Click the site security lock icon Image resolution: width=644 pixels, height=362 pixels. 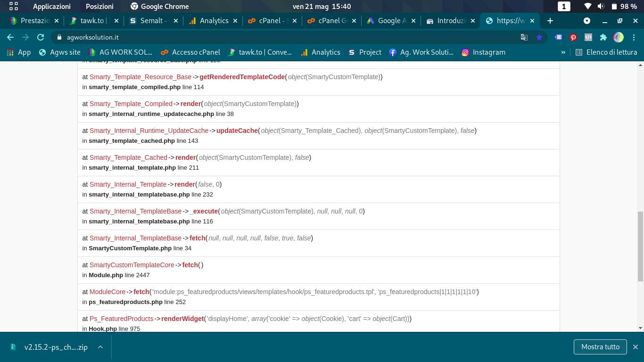coord(59,37)
